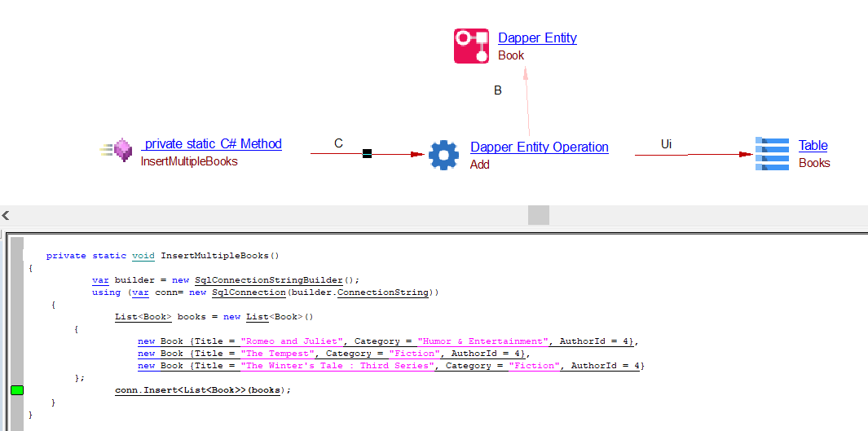Select the B link label
The height and width of the screenshot is (431, 868).
click(498, 90)
